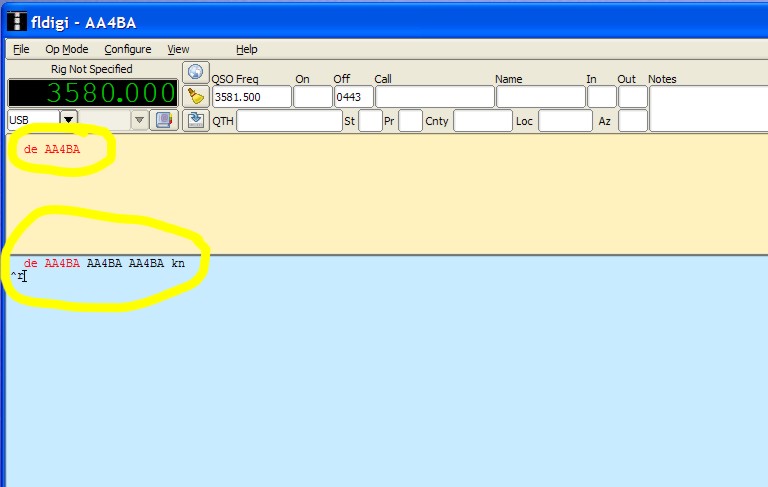Screen dimensions: 768x487
Task: Click the In report field
Action: [x=601, y=97]
